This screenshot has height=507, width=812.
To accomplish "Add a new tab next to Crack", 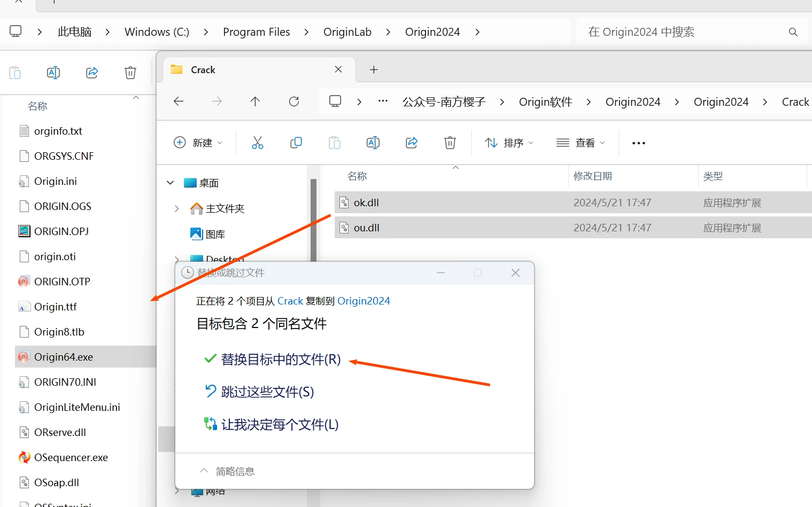I will point(374,69).
